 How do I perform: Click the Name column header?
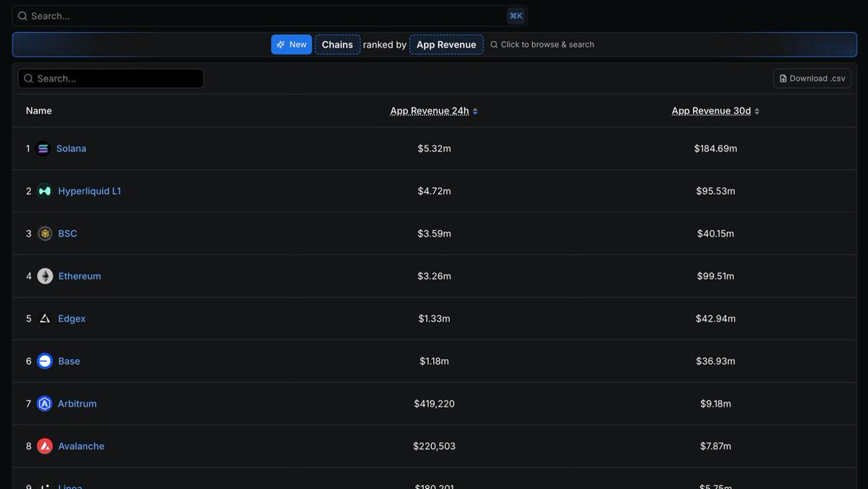39,111
